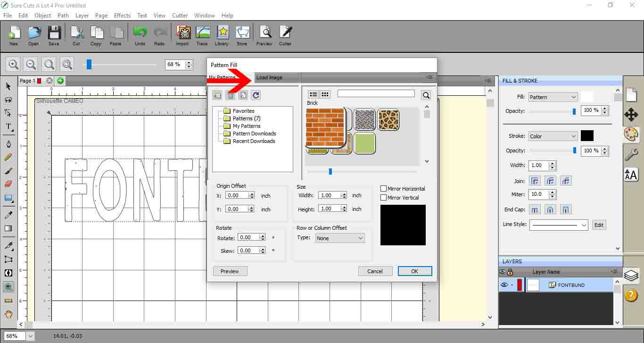Select the Type text tool in left toolbar

tap(8, 126)
